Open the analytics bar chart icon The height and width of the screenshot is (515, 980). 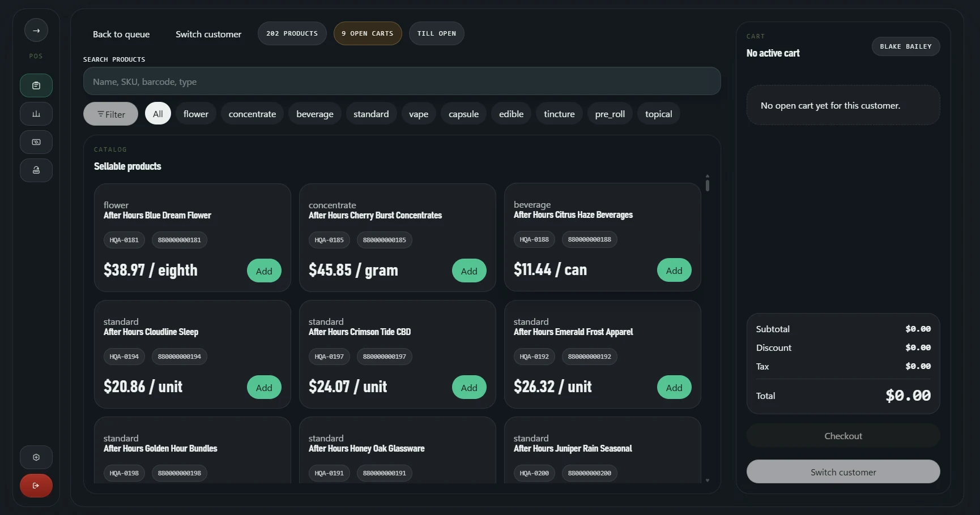point(36,114)
